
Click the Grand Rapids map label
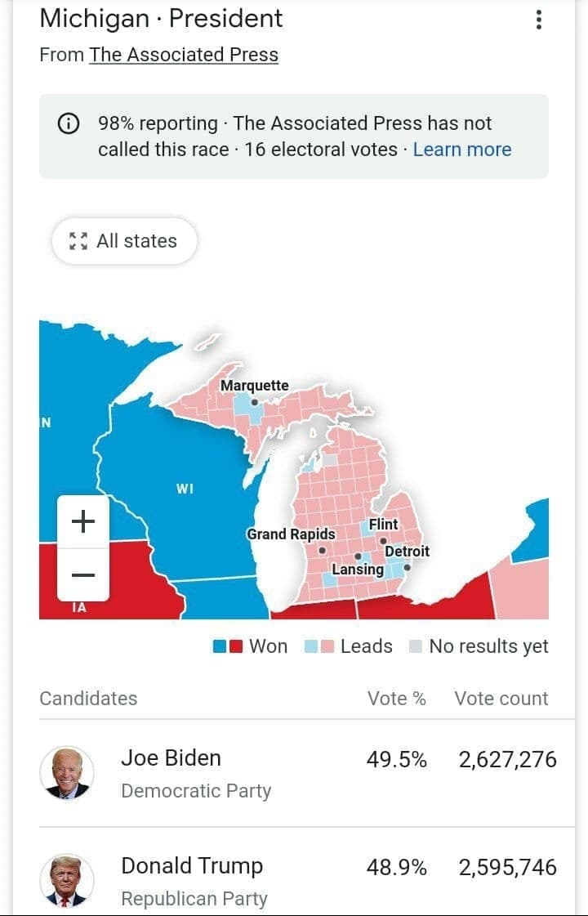coord(291,534)
